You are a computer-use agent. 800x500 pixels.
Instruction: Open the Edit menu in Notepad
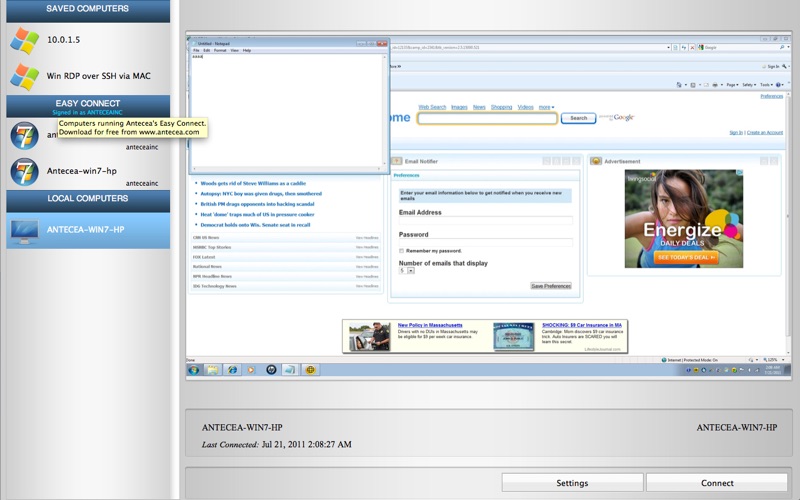click(x=207, y=50)
